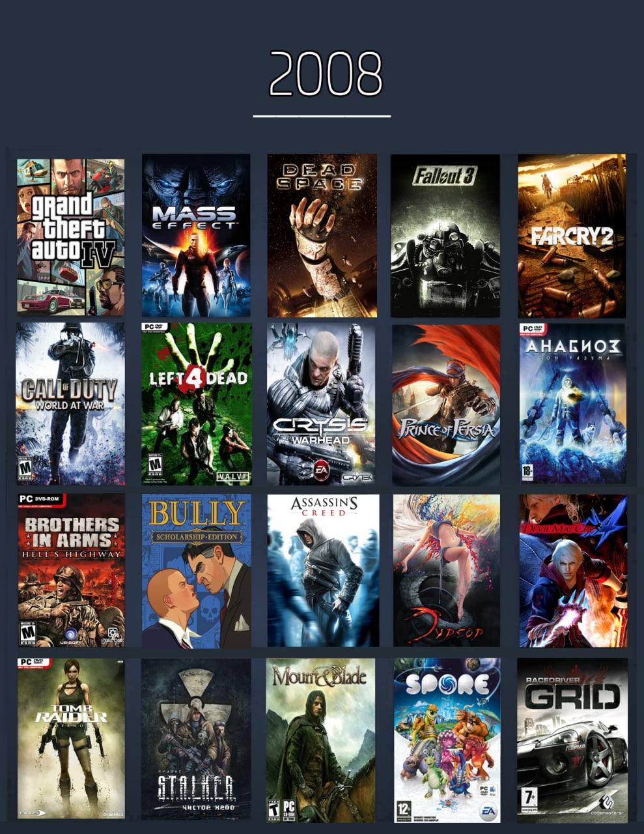Select the S.T.A.L.K.E.R. Чистое Небо cover
The width and height of the screenshot is (644, 834).
(196, 739)
